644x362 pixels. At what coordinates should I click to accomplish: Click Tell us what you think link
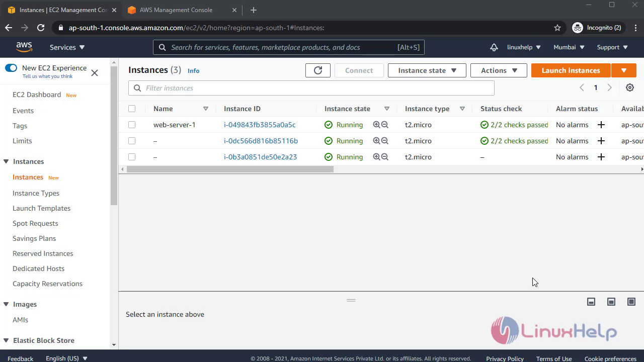47,76
